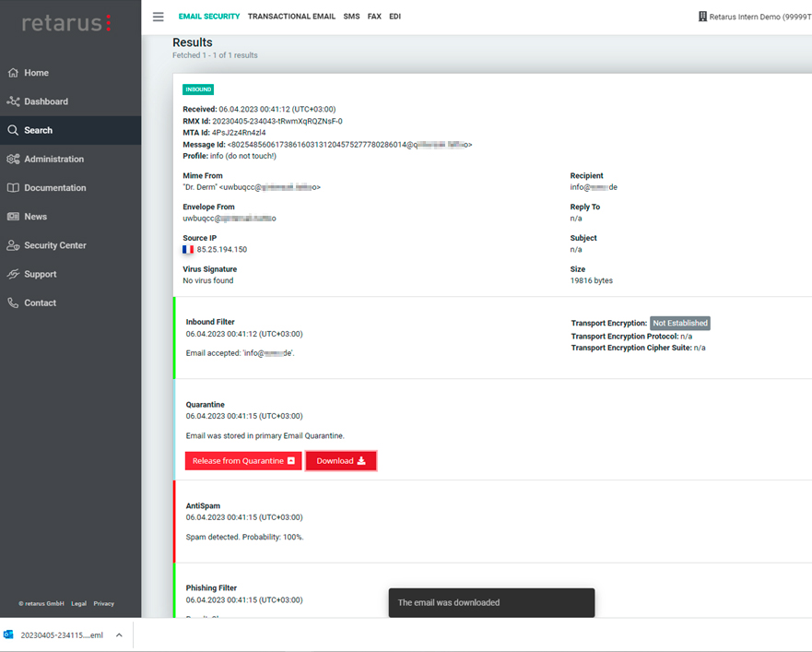Screen dimensions: 812x652
Task: Open Administration in the sidebar
Action: click(x=70, y=160)
